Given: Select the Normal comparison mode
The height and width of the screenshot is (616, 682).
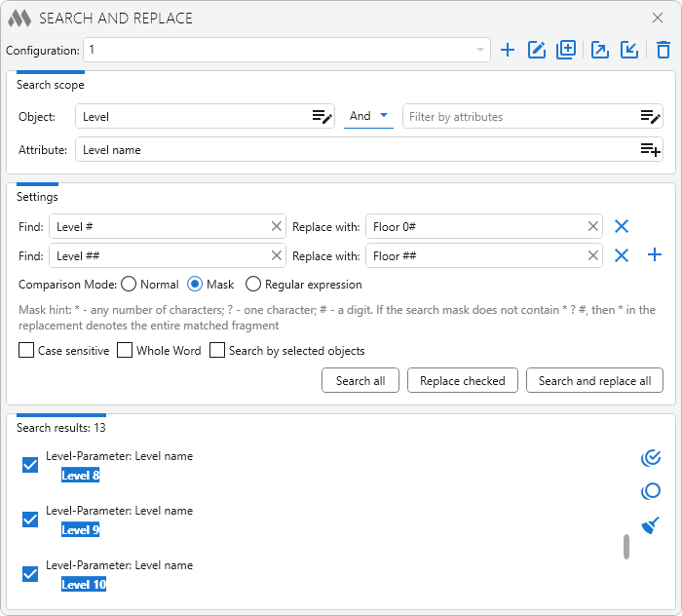Looking at the screenshot, I should pyautogui.click(x=129, y=285).
